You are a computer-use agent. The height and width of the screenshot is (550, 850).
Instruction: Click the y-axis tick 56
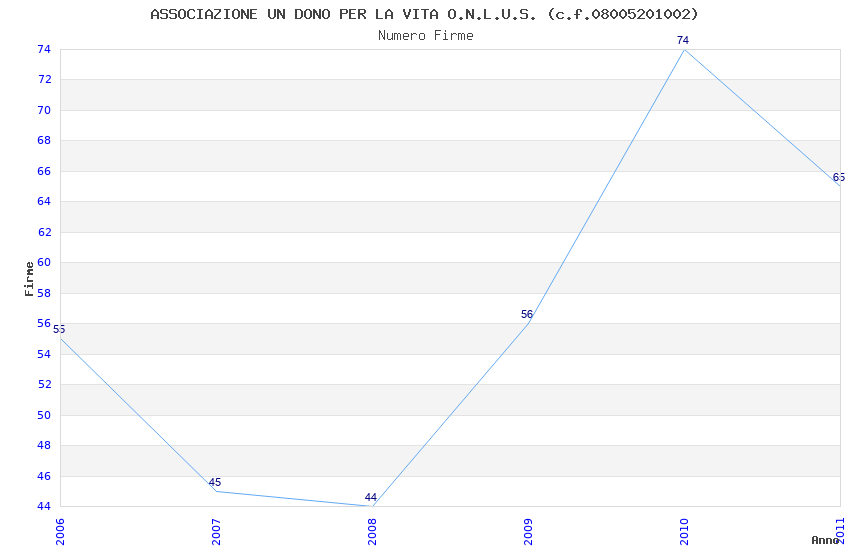pos(44,323)
